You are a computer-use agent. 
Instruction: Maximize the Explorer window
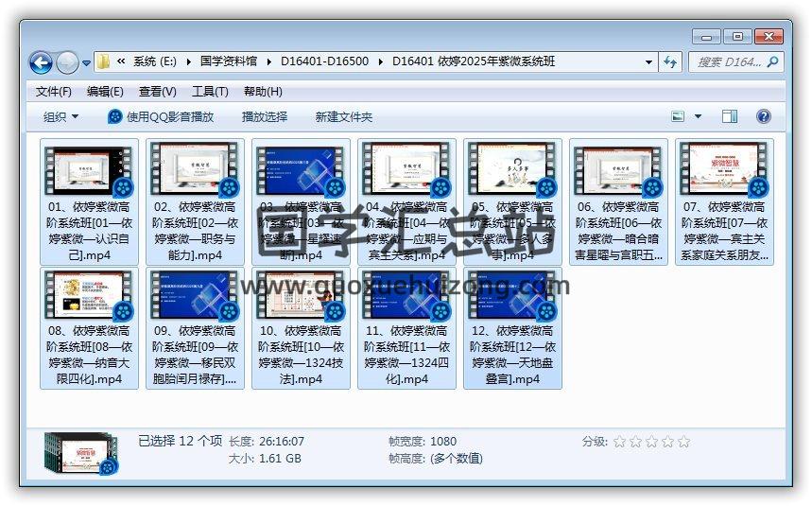pos(737,37)
